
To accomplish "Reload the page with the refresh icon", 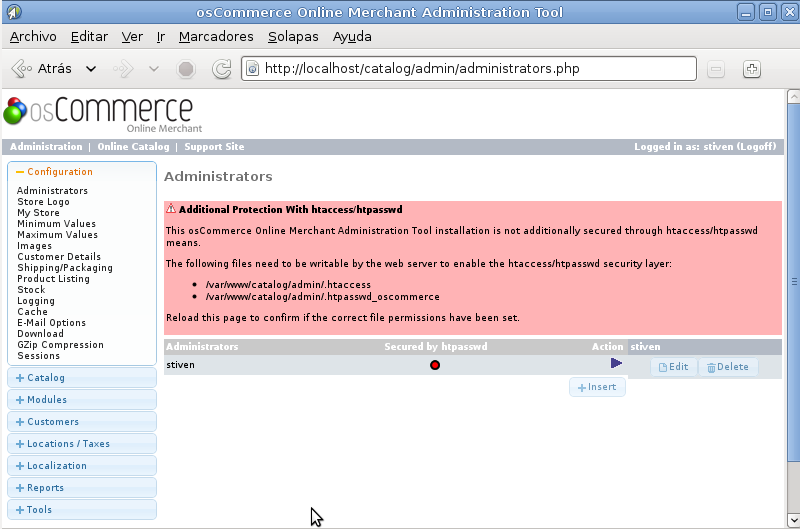I will pos(221,69).
